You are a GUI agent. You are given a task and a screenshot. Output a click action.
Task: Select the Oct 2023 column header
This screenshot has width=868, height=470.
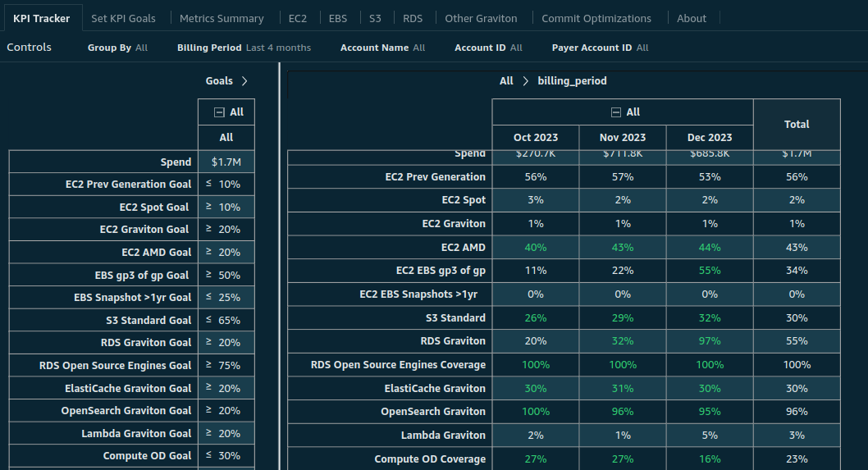(x=535, y=138)
